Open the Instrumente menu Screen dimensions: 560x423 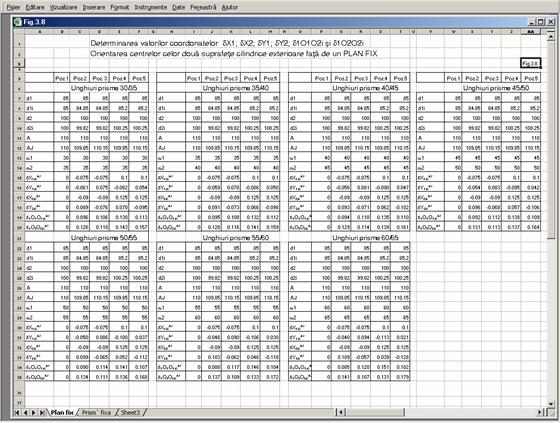(x=150, y=7)
